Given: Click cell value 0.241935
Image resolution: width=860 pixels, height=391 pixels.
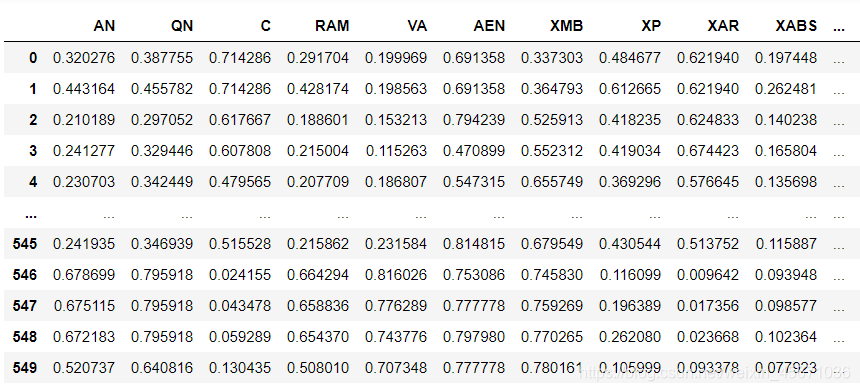Looking at the screenshot, I should 84,243.
